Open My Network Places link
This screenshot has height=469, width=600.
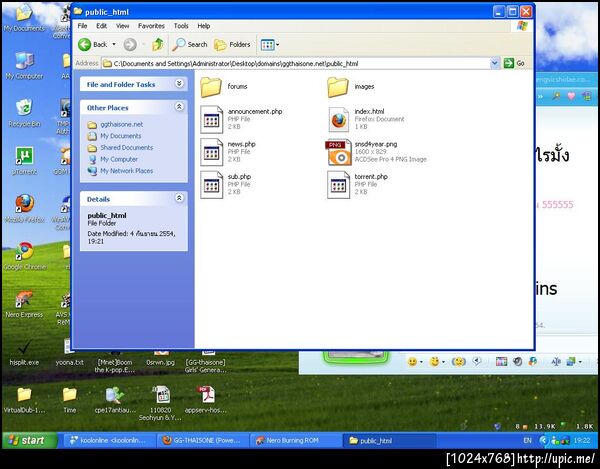pyautogui.click(x=127, y=171)
